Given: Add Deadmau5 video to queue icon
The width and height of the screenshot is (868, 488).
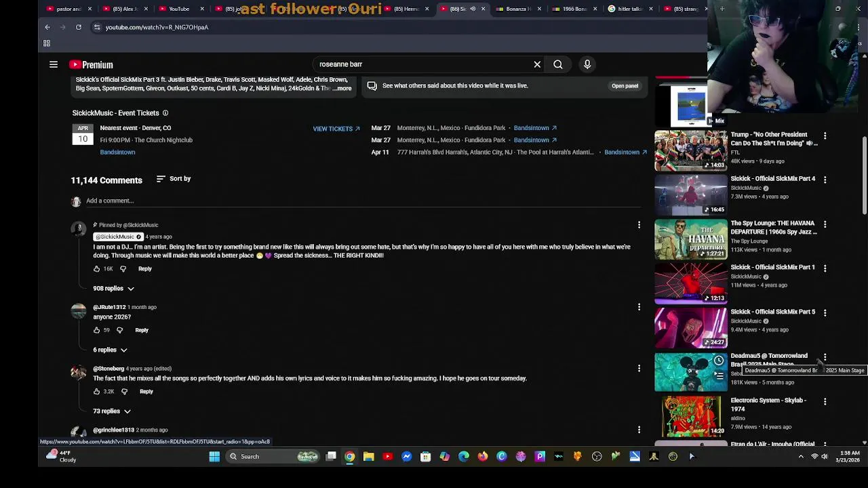Looking at the screenshot, I should (718, 375).
